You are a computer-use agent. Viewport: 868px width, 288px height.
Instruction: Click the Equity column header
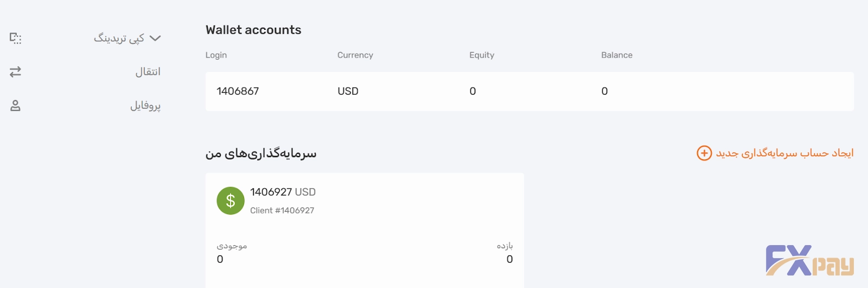coord(482,55)
